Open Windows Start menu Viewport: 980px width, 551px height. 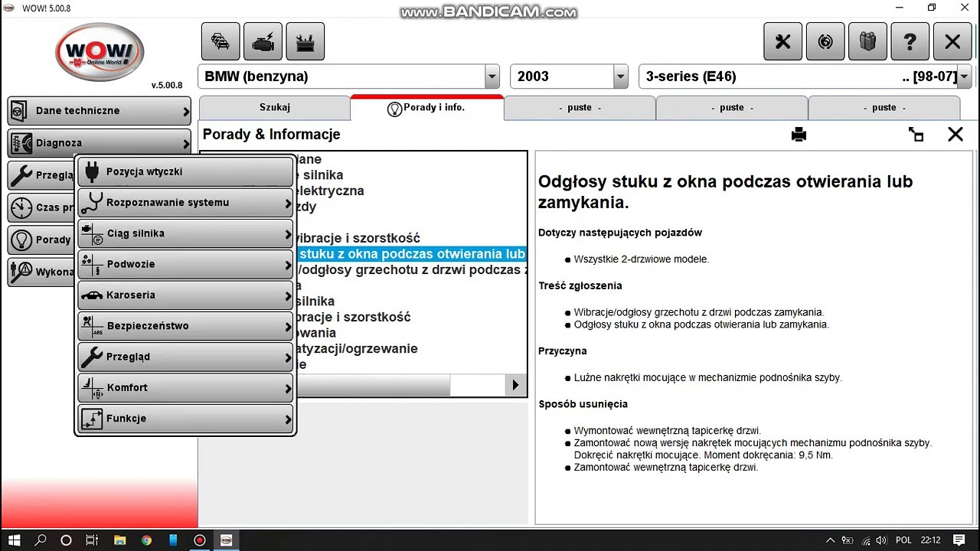(14, 540)
